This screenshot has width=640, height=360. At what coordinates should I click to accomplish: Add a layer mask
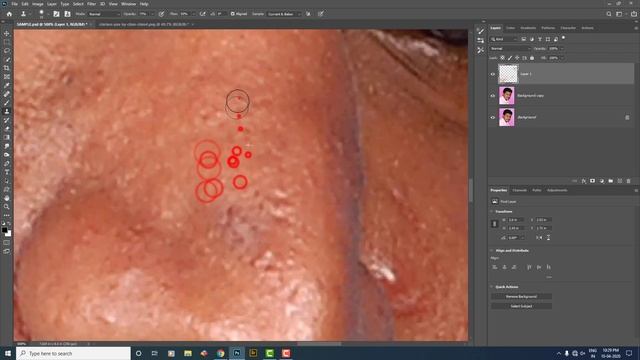point(593,181)
